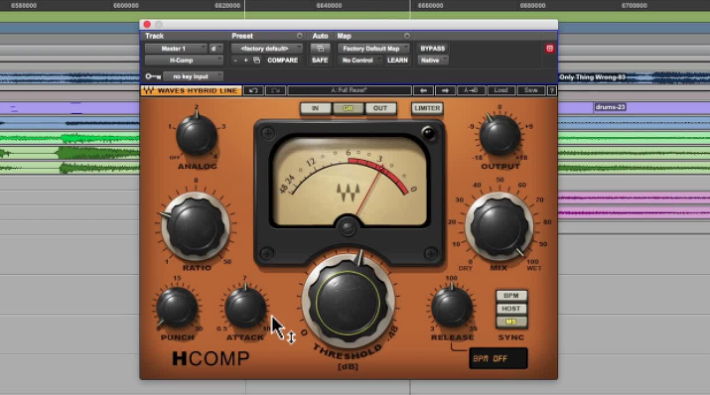Open the plug-in settings select folder icon

click(257, 60)
